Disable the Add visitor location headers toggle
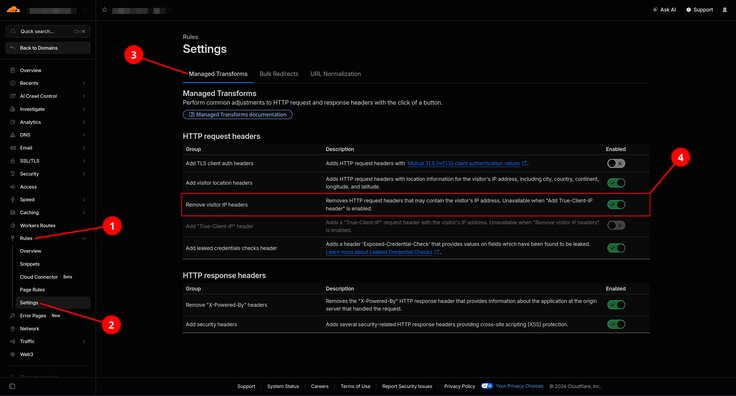 [x=616, y=183]
